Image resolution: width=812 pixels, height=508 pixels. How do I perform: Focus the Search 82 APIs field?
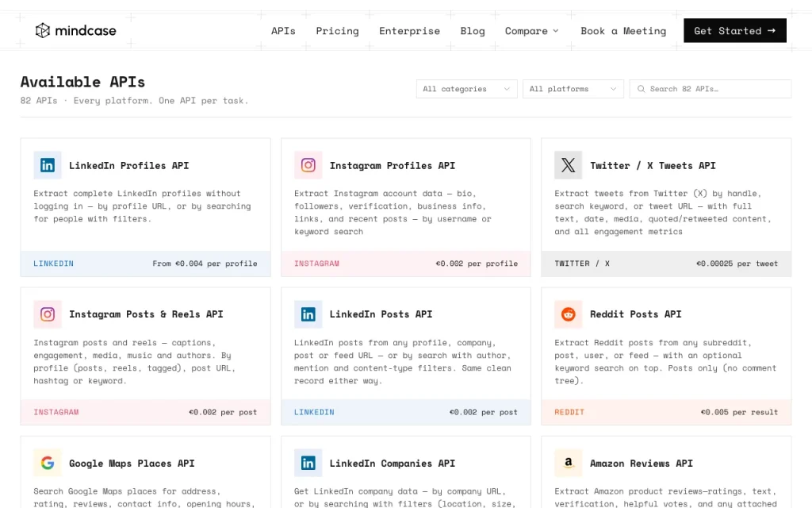tap(710, 89)
